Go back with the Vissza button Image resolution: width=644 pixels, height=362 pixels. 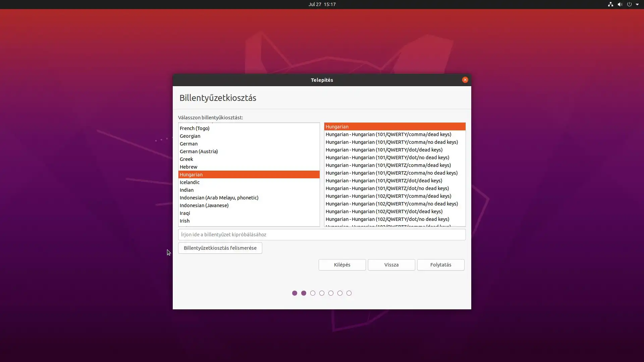click(391, 265)
